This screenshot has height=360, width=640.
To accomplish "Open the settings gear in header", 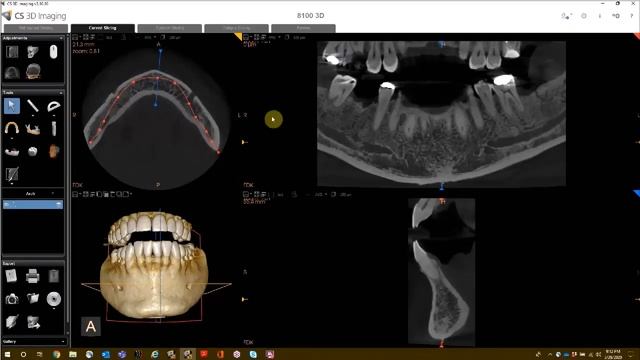I will [x=584, y=16].
